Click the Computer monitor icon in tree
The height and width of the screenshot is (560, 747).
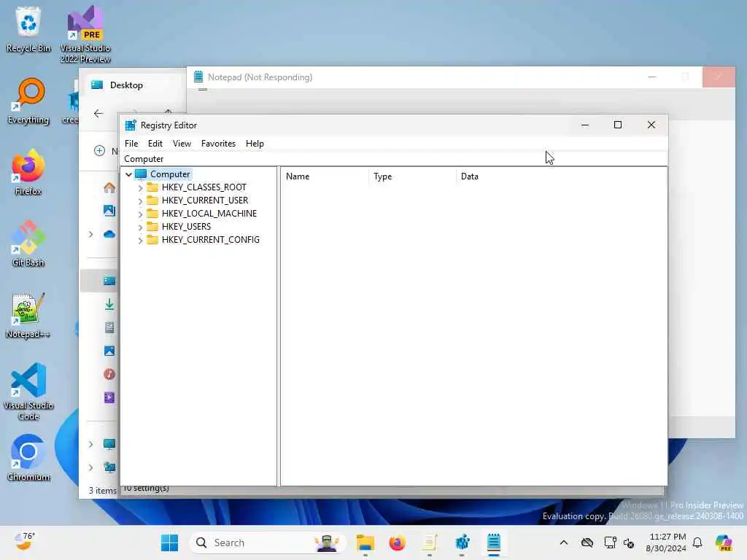point(141,174)
